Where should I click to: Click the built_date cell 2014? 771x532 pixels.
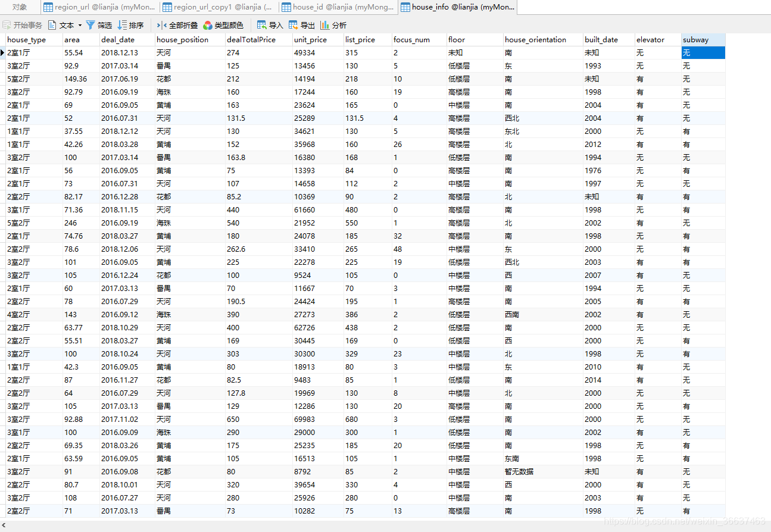[608, 380]
